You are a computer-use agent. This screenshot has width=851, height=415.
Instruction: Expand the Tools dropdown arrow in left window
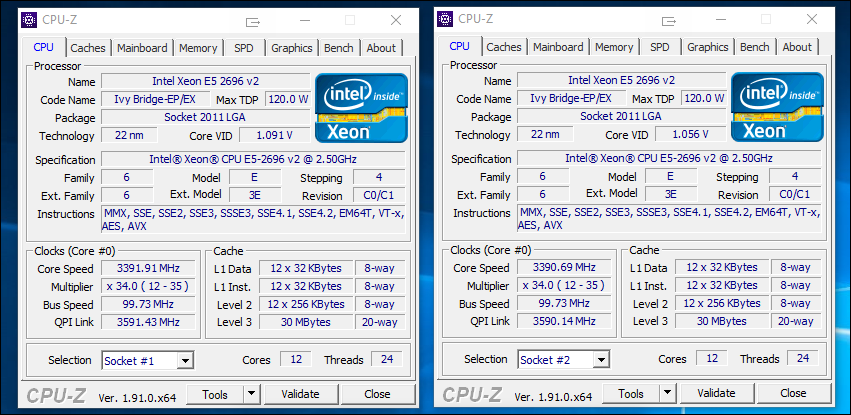(251, 394)
